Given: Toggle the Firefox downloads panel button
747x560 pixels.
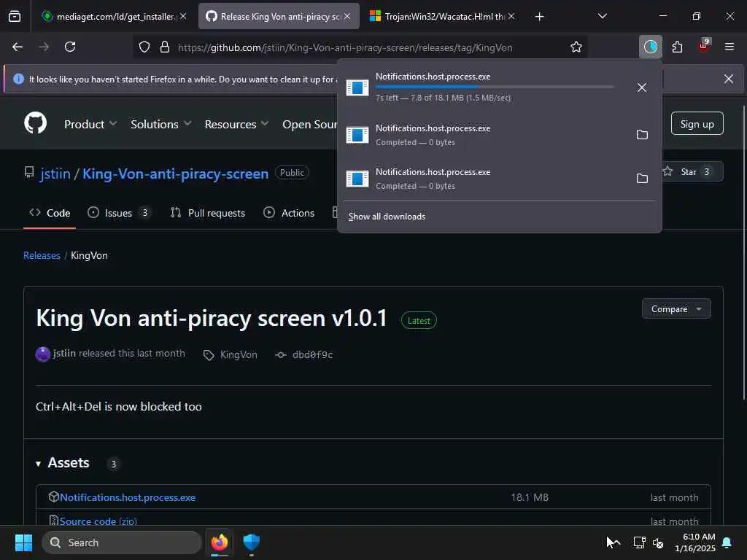Looking at the screenshot, I should [x=650, y=47].
